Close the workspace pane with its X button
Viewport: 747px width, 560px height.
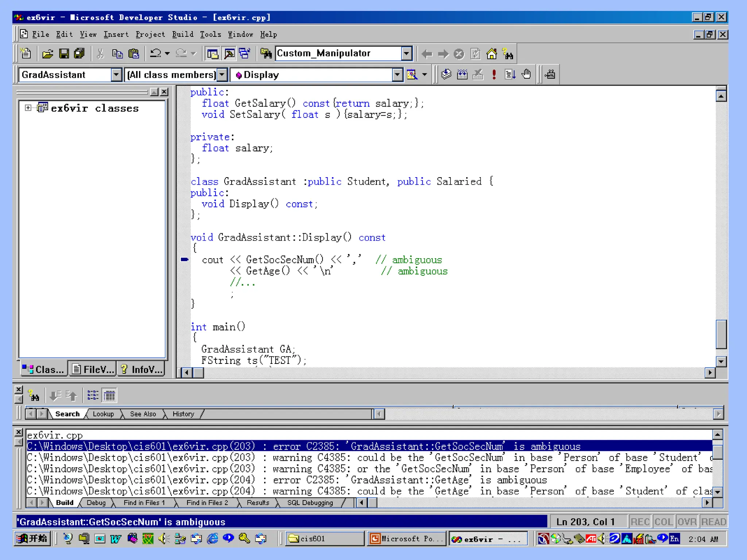[165, 92]
